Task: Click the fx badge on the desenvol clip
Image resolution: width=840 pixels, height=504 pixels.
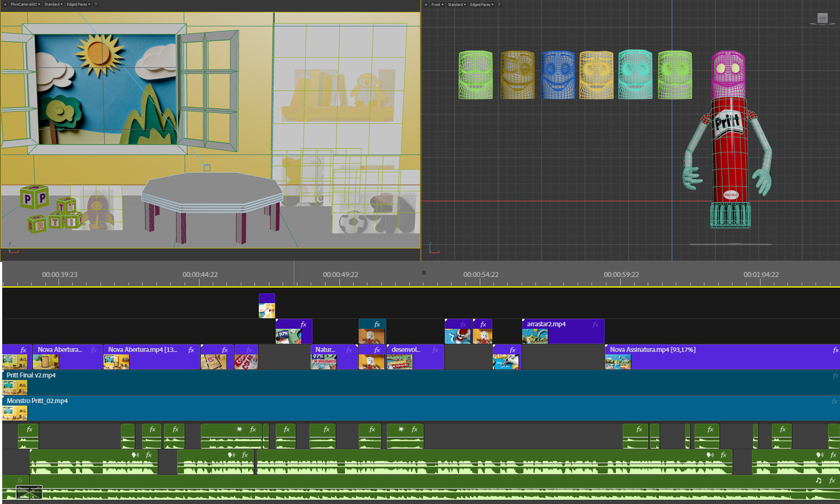Action: (x=435, y=350)
